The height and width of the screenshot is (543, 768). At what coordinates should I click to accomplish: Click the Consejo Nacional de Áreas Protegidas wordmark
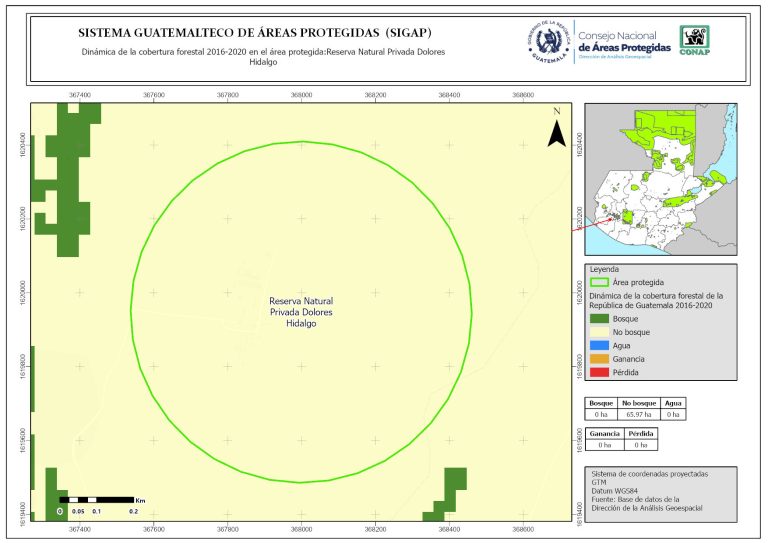pos(624,42)
